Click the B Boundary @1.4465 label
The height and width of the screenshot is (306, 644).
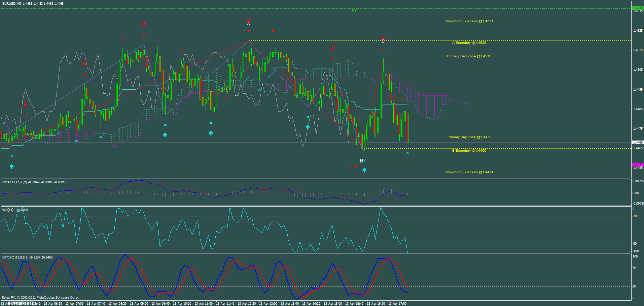(x=469, y=150)
